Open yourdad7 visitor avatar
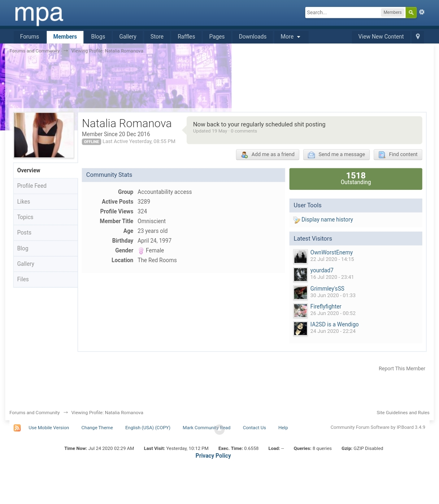The height and width of the screenshot is (504, 439). point(300,274)
